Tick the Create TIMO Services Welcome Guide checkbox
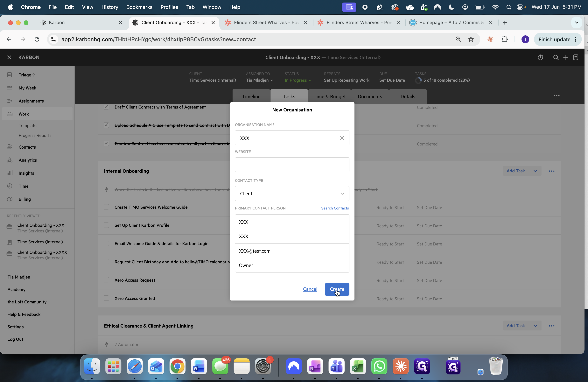This screenshot has width=588, height=382. click(106, 207)
